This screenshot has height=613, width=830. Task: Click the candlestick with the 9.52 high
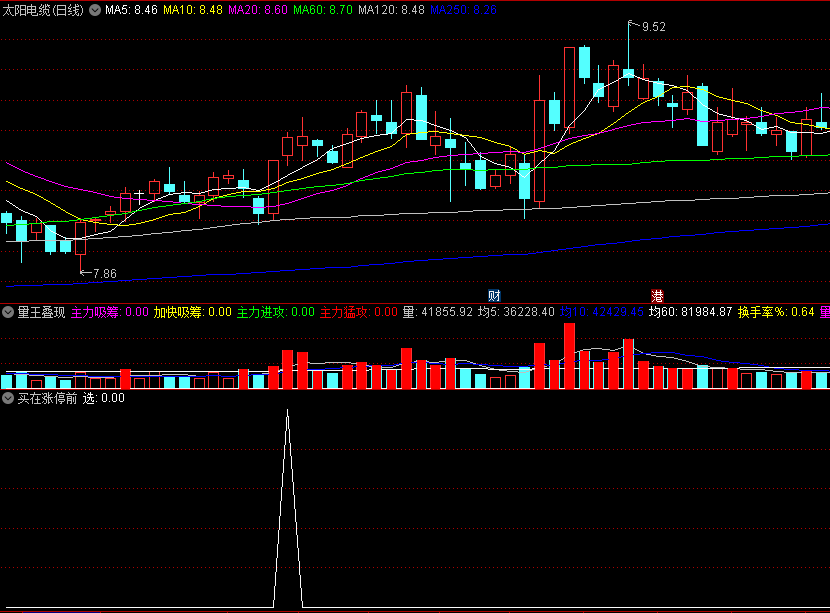(x=628, y=73)
